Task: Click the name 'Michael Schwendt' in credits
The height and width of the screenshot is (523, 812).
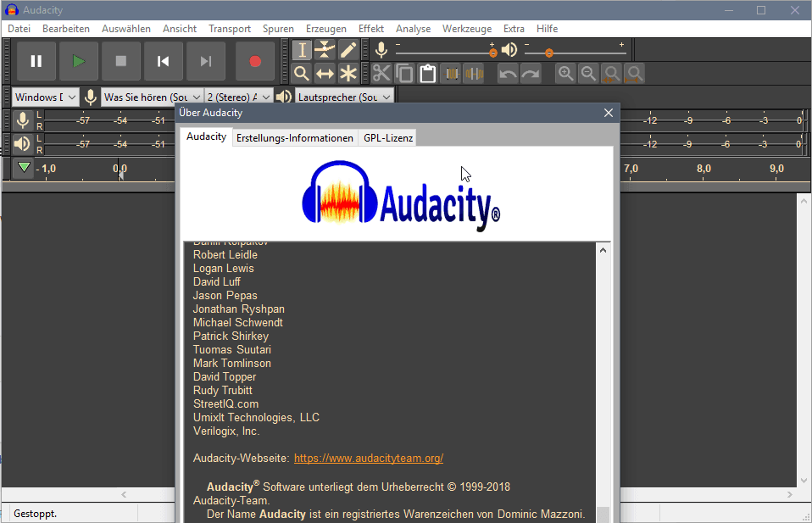Action: [x=238, y=323]
